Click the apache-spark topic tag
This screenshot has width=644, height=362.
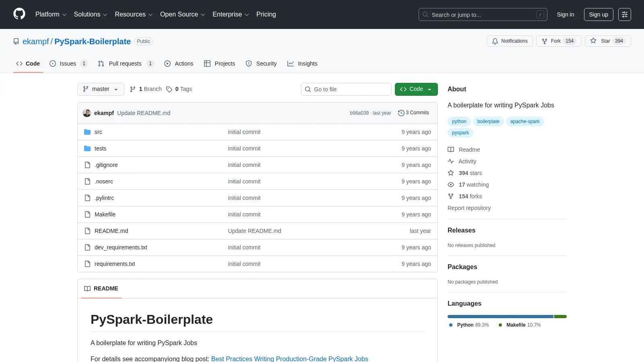(525, 121)
